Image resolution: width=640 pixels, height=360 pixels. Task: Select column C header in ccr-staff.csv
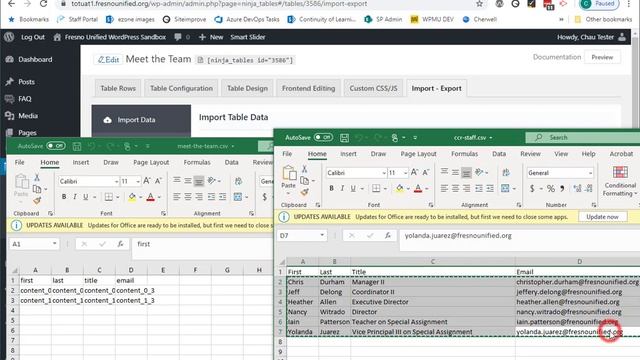click(x=433, y=262)
